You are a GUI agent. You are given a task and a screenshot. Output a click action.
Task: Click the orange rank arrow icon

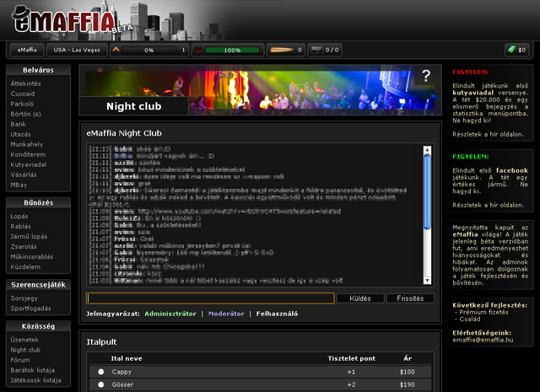(x=116, y=50)
